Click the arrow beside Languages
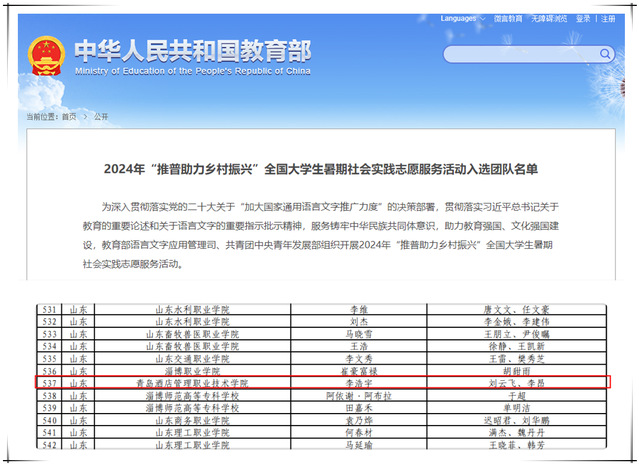The width and height of the screenshot is (639, 465). 483,18
